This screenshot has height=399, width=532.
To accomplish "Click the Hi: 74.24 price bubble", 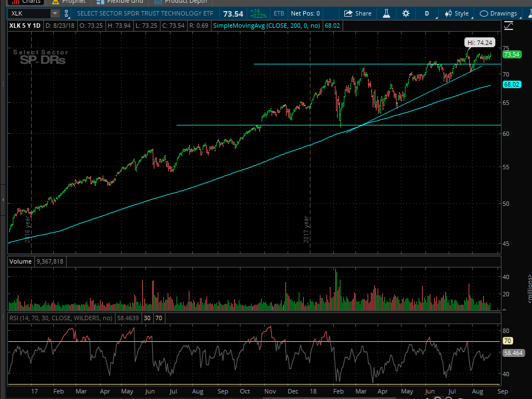I will (x=479, y=43).
